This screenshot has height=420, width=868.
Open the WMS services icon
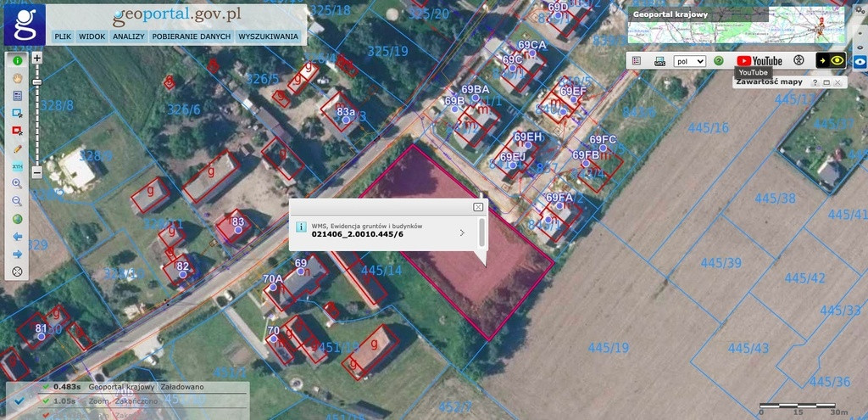[659, 61]
